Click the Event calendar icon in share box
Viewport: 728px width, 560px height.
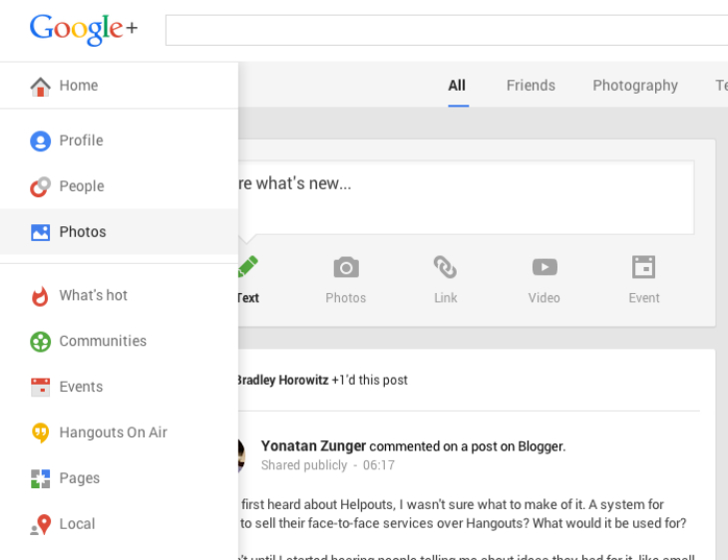643,267
